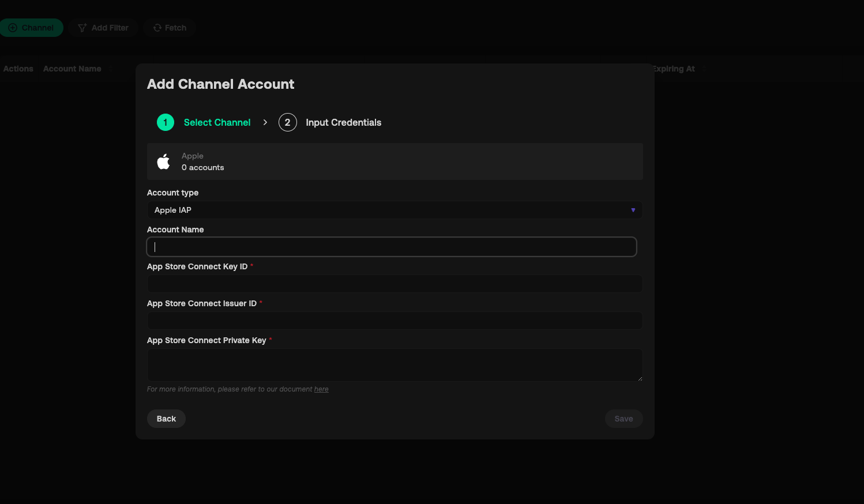Image resolution: width=864 pixels, height=504 pixels.
Task: Open the documentation 'here' link
Action: click(321, 389)
